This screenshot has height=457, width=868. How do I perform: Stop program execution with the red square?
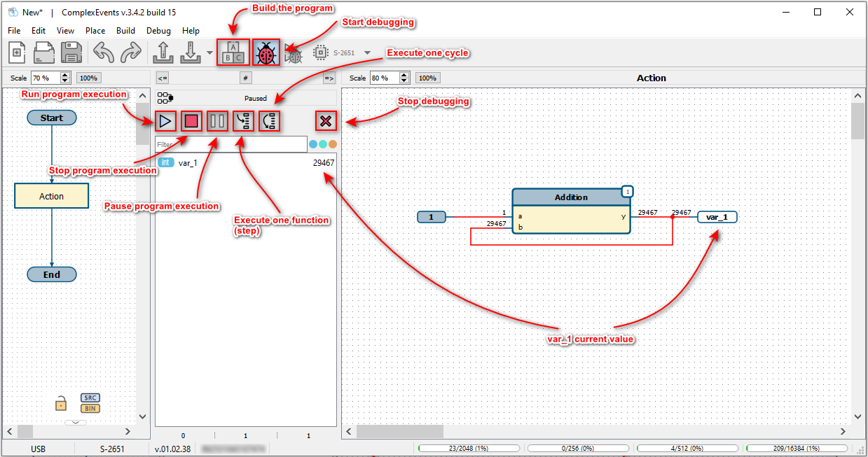coord(191,121)
